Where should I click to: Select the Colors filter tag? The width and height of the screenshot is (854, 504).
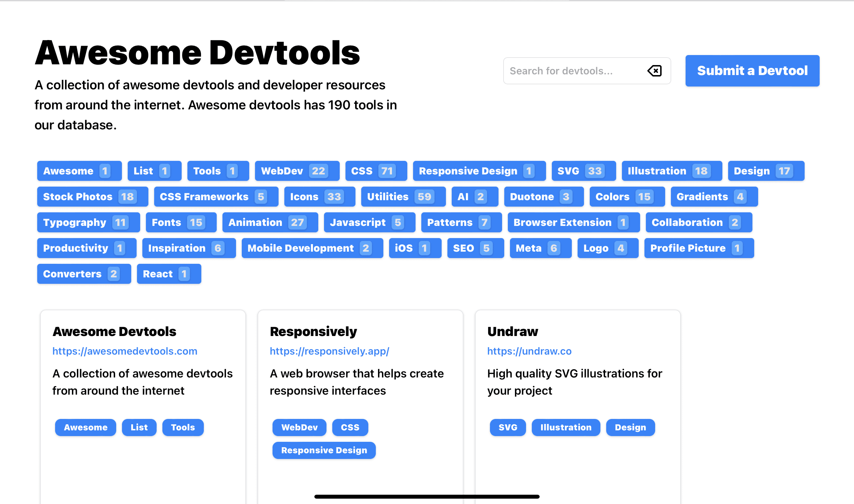click(x=627, y=197)
